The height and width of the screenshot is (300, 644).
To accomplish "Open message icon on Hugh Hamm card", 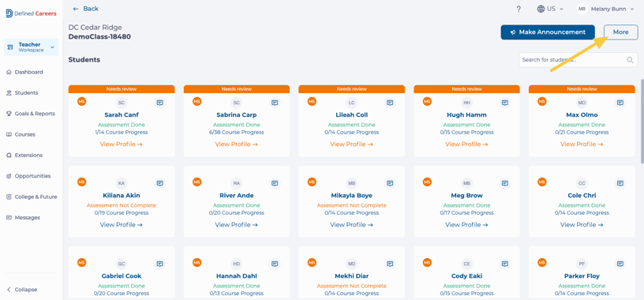I will click(505, 103).
